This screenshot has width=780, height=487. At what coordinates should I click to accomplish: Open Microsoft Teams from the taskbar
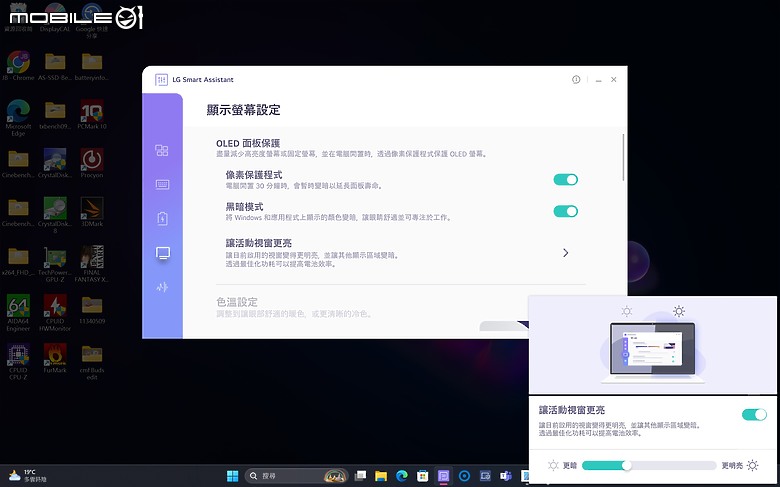(x=506, y=476)
